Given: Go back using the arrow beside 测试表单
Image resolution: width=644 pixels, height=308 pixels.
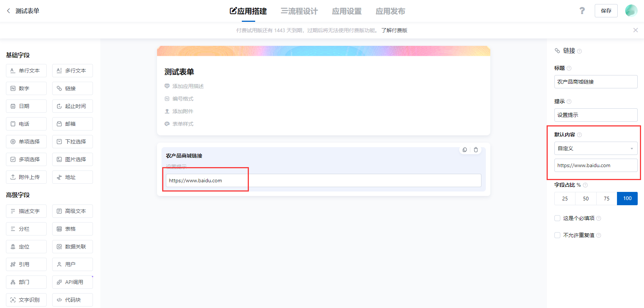Looking at the screenshot, I should click(x=9, y=11).
